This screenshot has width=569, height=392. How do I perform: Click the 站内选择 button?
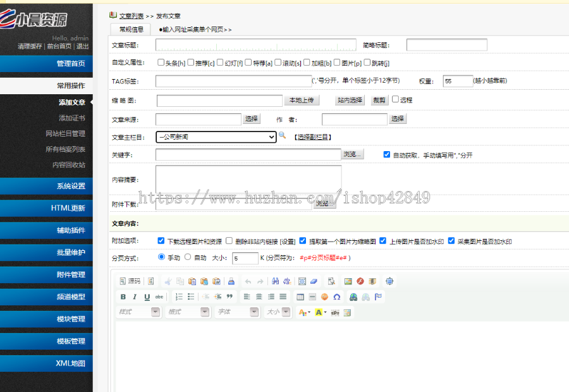pos(350,100)
